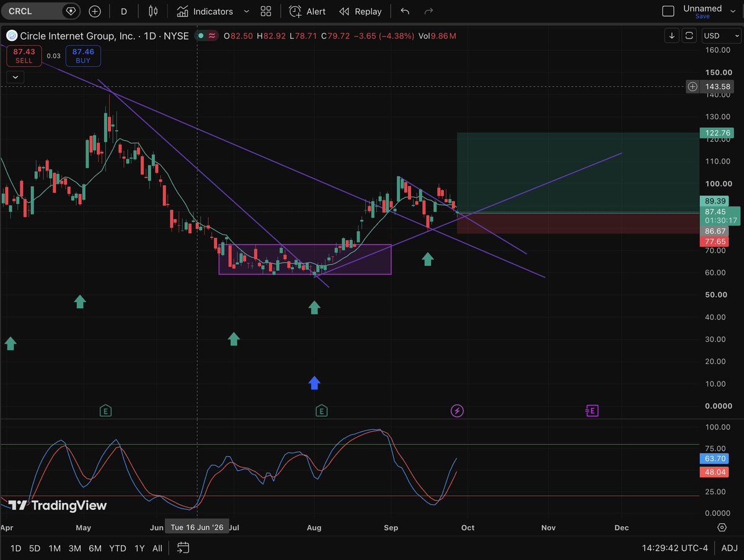The image size is (744, 560).
Task: Switch range to 5D
Action: tap(35, 548)
